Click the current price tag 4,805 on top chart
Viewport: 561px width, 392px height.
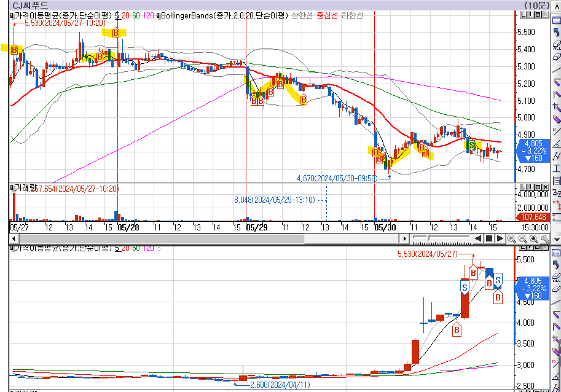click(x=533, y=151)
